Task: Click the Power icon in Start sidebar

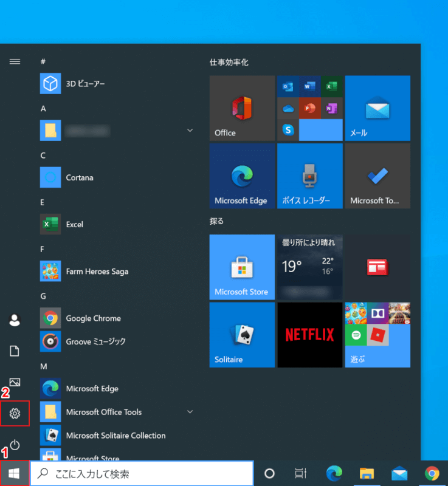Action: pos(15,445)
